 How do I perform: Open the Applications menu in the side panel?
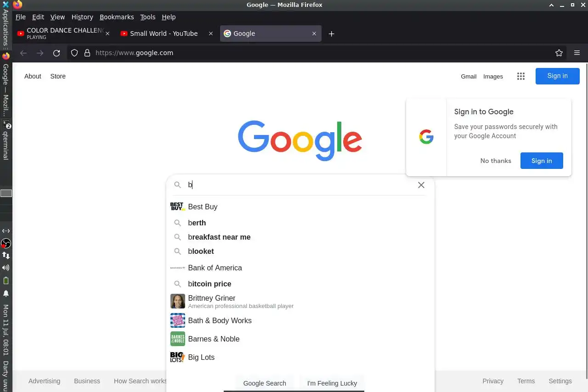6,25
